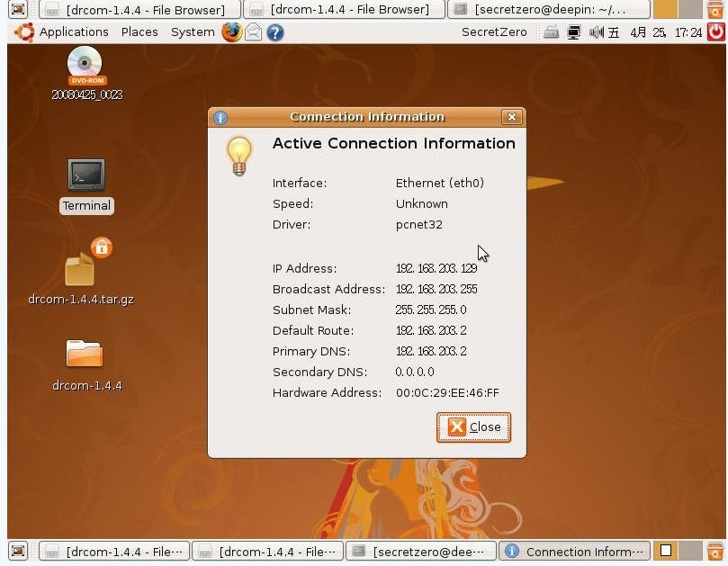Switch to Connection Information taskbar entry at bottom
The height and width of the screenshot is (566, 728).
pyautogui.click(x=574, y=552)
